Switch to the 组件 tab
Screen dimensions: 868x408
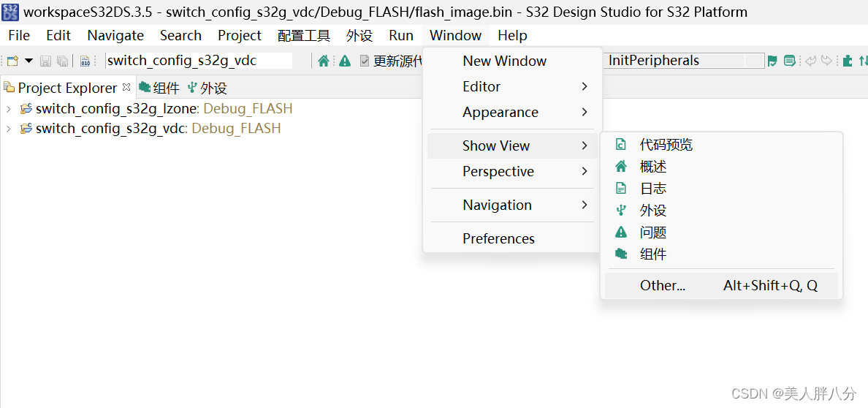coord(159,88)
